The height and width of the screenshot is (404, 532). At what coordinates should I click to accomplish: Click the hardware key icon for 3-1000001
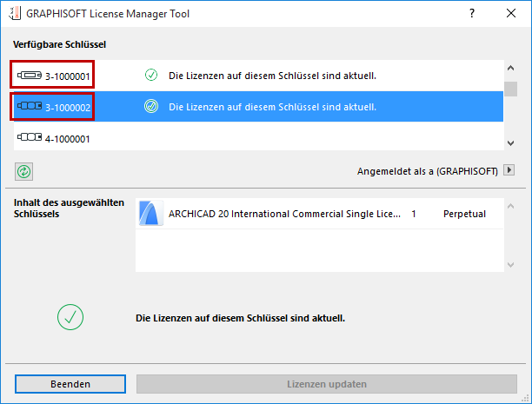click(30, 75)
